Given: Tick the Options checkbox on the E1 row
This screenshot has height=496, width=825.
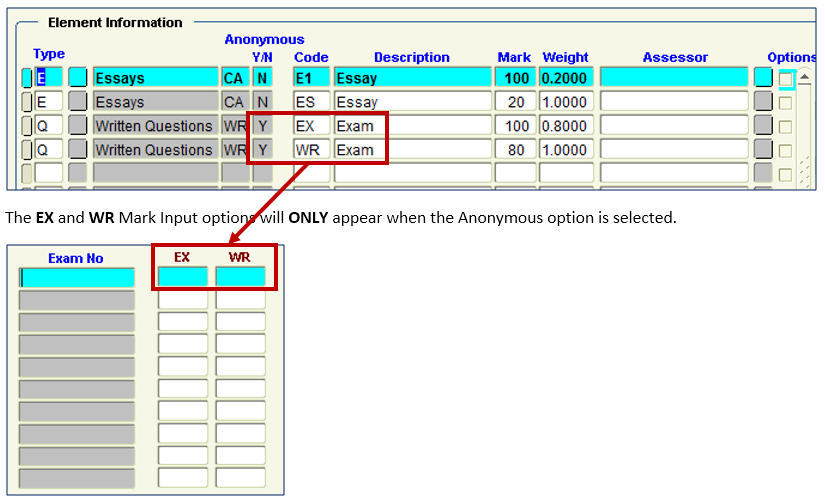Looking at the screenshot, I should click(786, 78).
